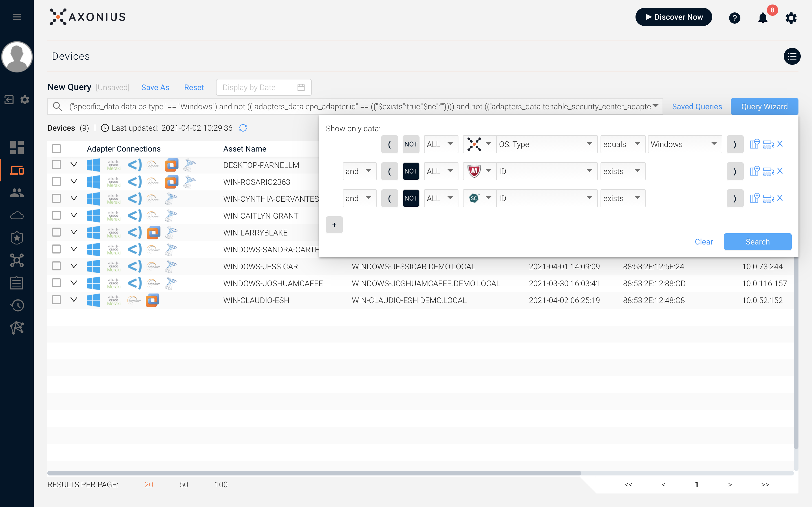Remove the OS: Type query row
The width and height of the screenshot is (812, 507).
(780, 144)
